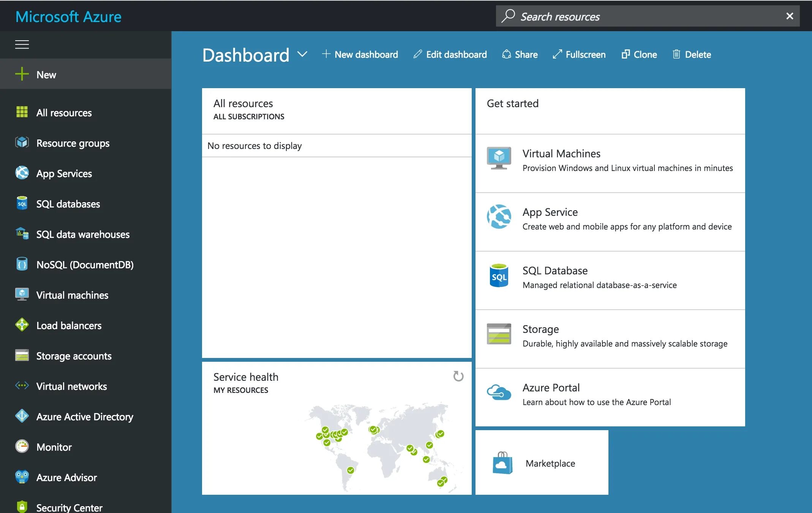Select NoSQL (DocumentDB) sidebar icon
Viewport: 812px width, 513px height.
tap(22, 264)
